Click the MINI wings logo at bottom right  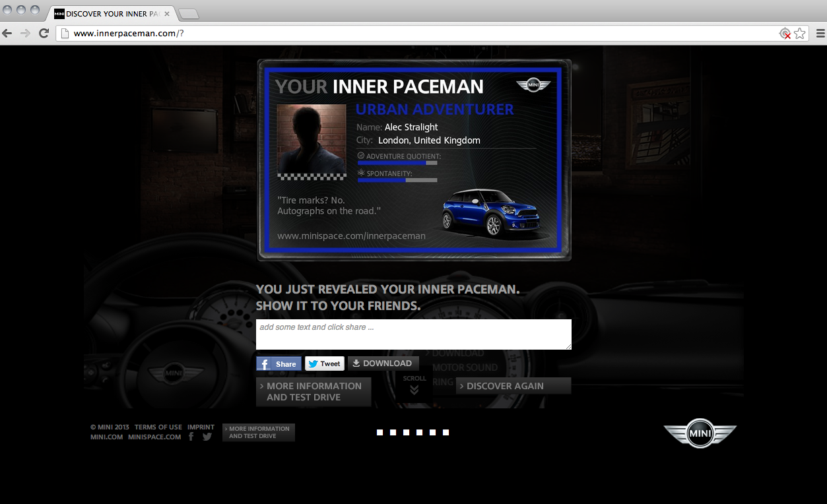700,433
